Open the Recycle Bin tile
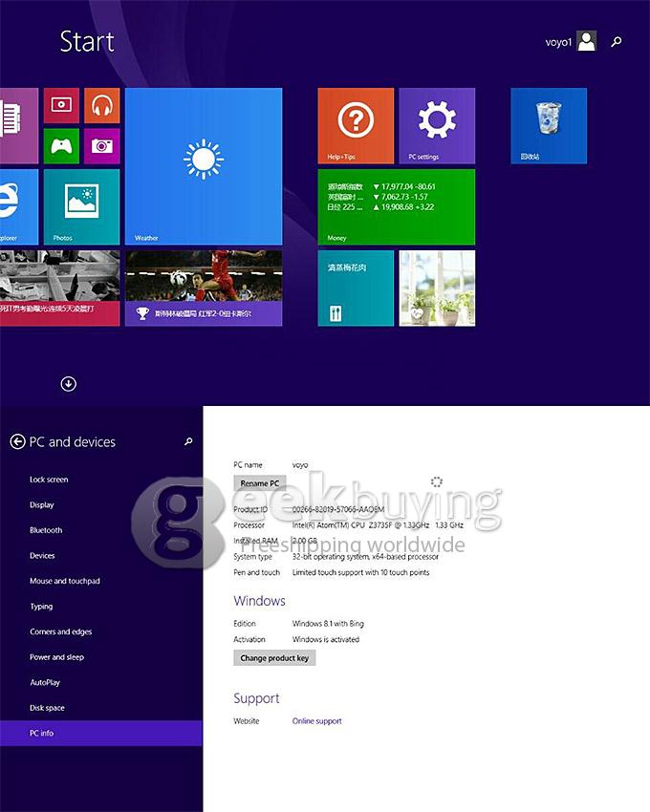 coord(549,126)
